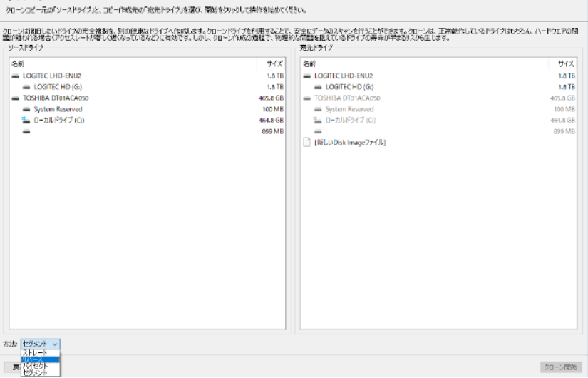Click LOGITEC LHD-ENU2 disk icon in destination list
Viewport: 588px width, 378px height.
[307, 76]
